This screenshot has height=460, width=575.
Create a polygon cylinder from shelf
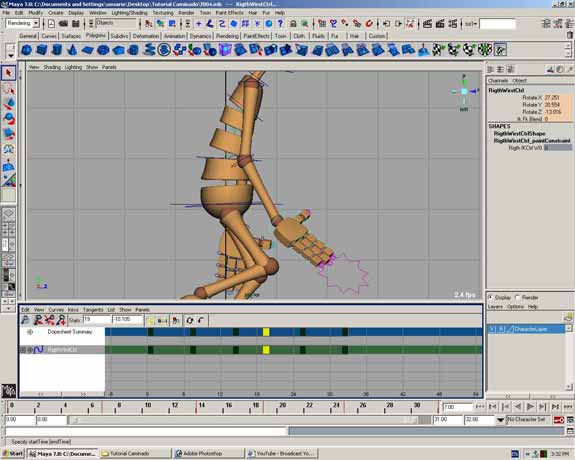[57, 50]
